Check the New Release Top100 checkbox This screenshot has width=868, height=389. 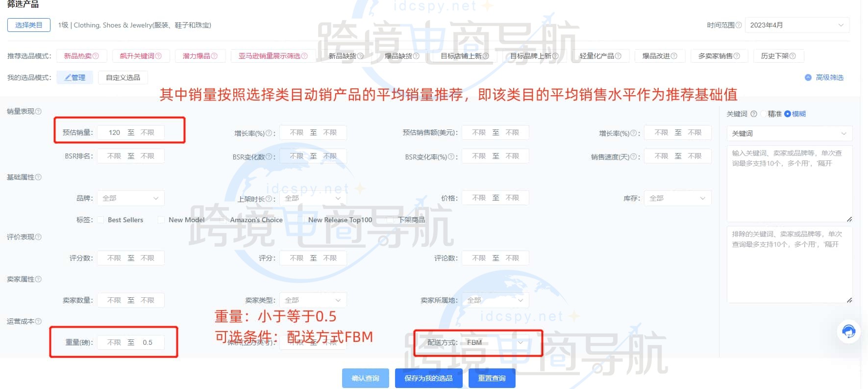pos(301,220)
